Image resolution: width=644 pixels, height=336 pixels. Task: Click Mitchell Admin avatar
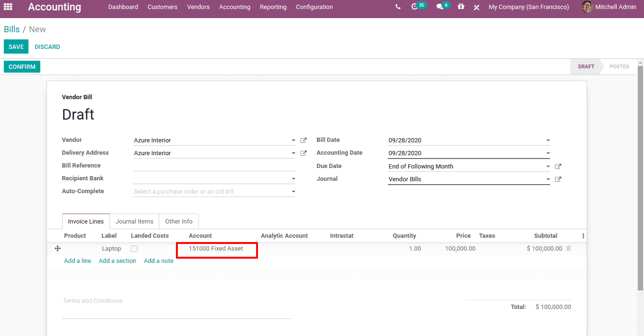(587, 7)
